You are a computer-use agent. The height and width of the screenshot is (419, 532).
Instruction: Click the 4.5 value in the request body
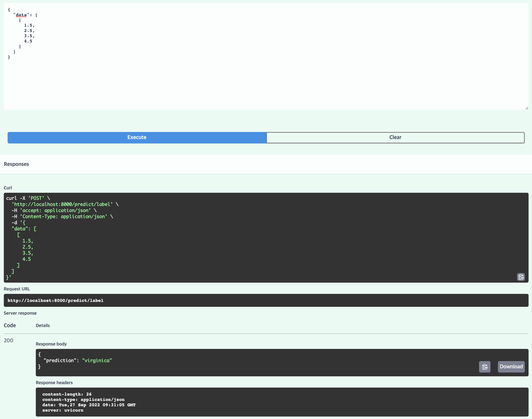28,41
